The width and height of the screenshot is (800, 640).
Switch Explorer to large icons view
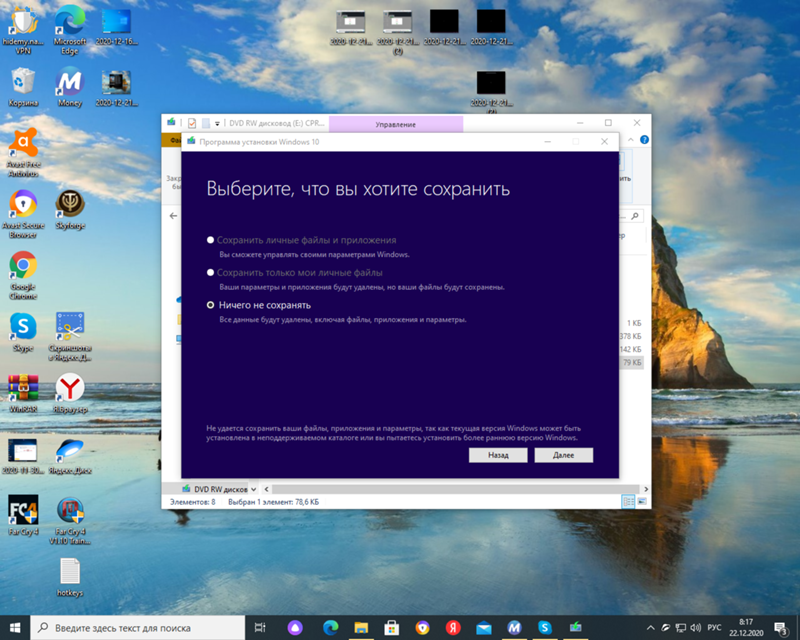pyautogui.click(x=642, y=502)
